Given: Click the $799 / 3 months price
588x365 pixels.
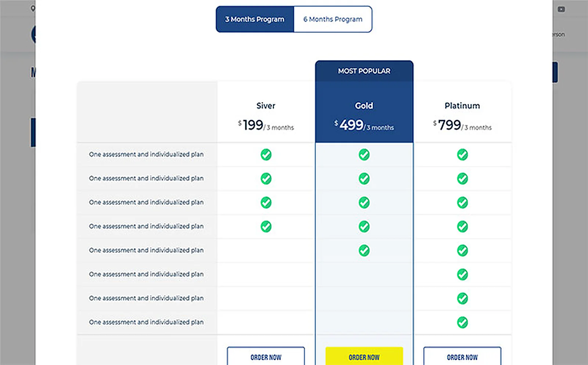Looking at the screenshot, I should pos(462,125).
